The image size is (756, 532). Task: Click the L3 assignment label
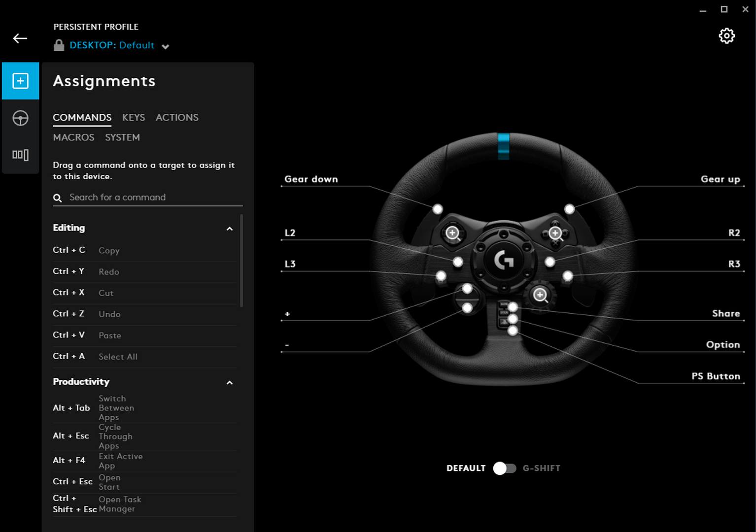[x=290, y=264]
